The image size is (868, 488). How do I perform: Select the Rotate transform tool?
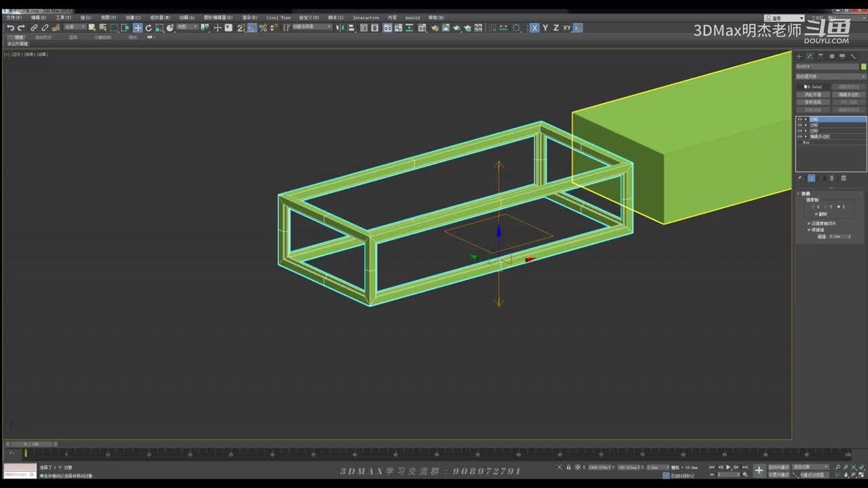click(149, 28)
